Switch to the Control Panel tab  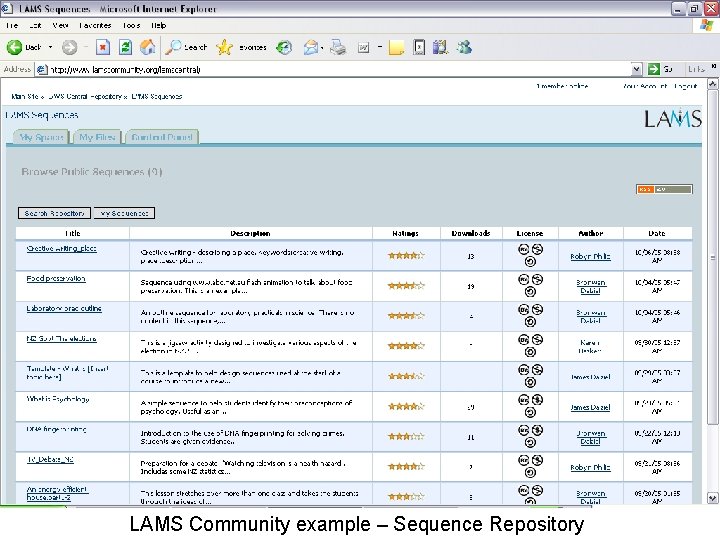coord(162,137)
